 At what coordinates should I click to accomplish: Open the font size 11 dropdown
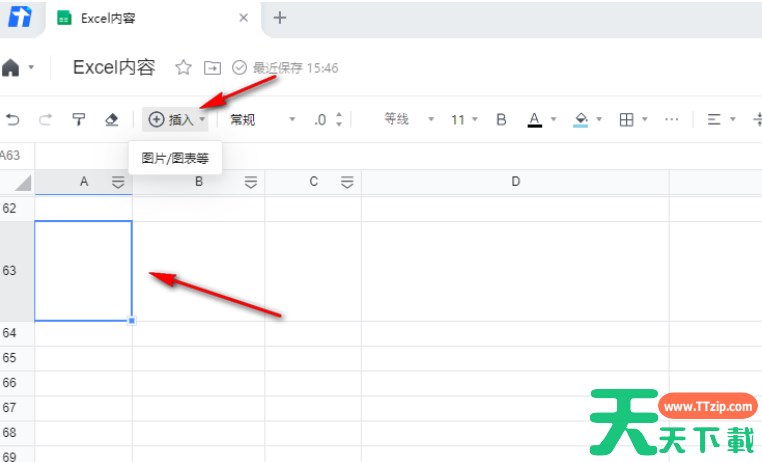pyautogui.click(x=464, y=120)
